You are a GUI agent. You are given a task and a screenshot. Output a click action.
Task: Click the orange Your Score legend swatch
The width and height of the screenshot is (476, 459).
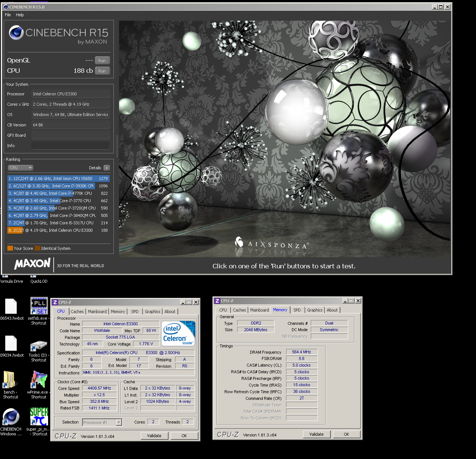pos(10,248)
